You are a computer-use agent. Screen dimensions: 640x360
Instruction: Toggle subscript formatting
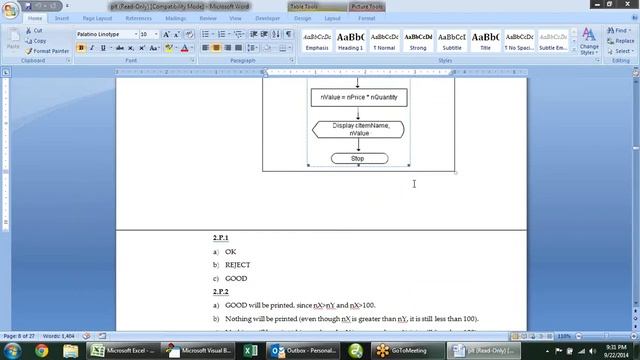pos(131,48)
